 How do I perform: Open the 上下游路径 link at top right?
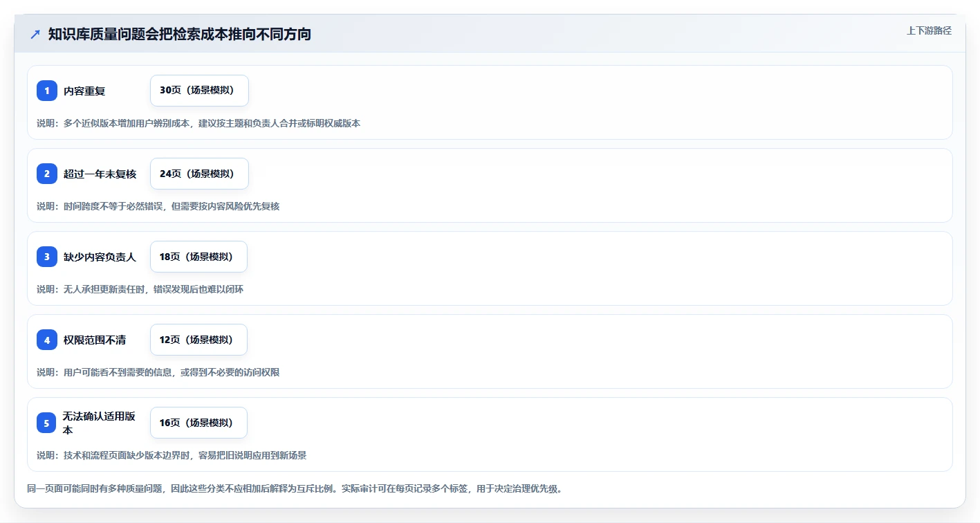(929, 30)
